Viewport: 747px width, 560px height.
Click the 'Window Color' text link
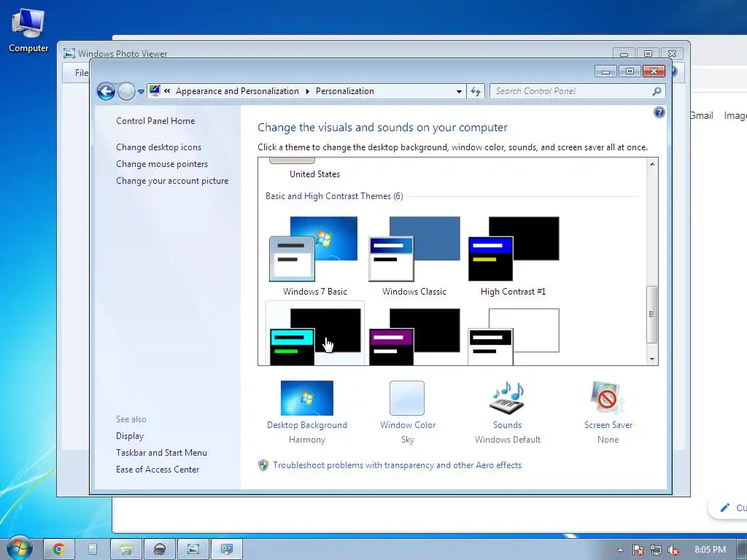408,425
